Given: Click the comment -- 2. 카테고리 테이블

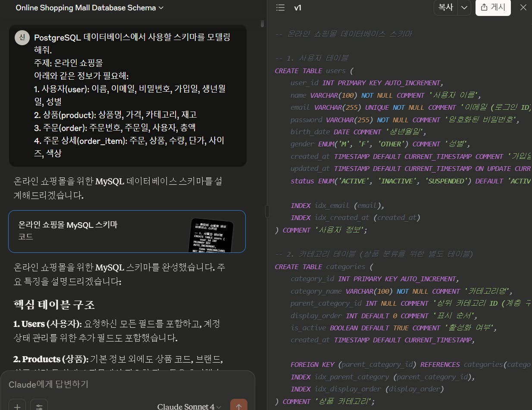Looking at the screenshot, I should [x=374, y=254].
